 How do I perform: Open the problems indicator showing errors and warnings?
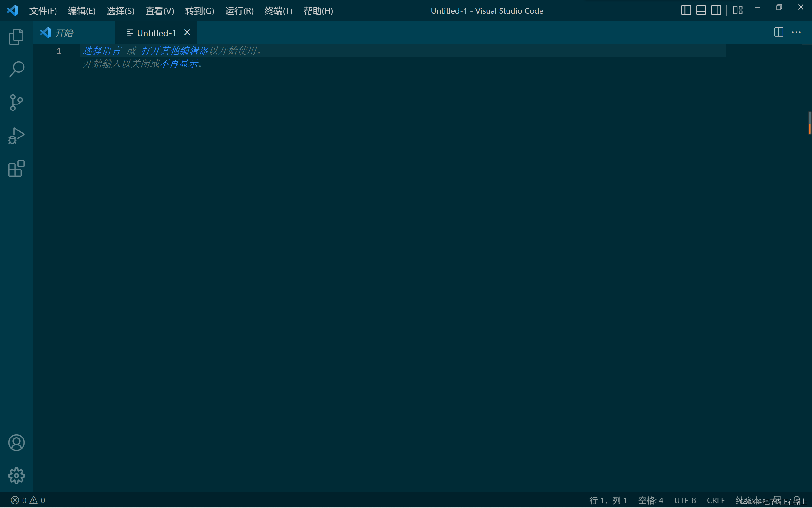tap(28, 500)
